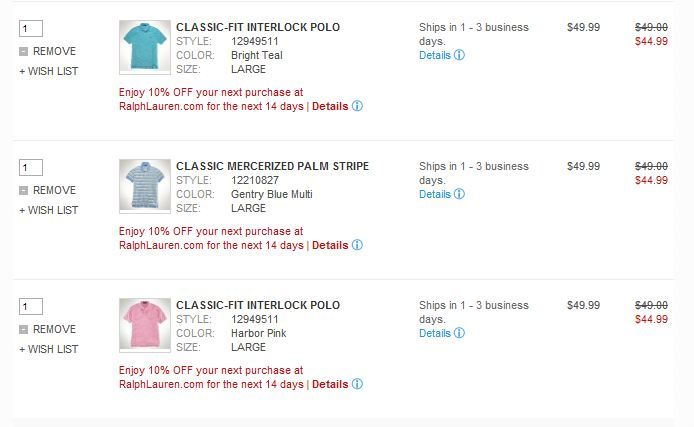The width and height of the screenshot is (694, 427).
Task: Click minus icon to remove Bright Teal polo
Action: click(23, 51)
